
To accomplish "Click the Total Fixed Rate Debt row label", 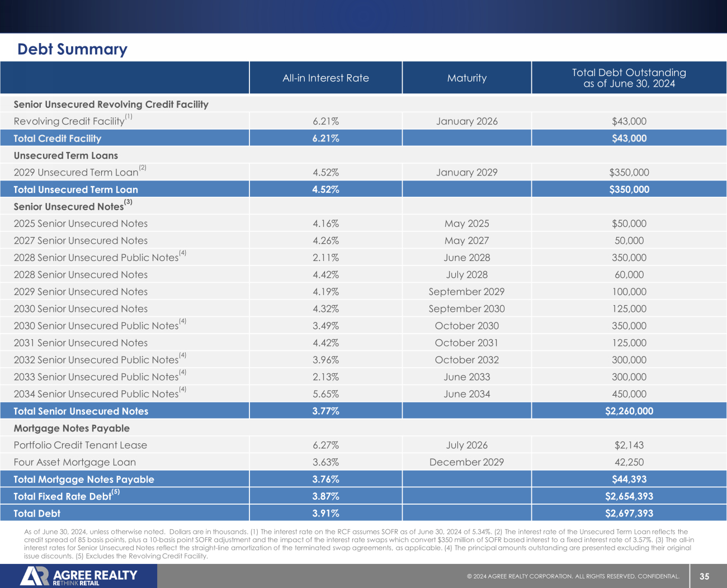I will point(62,496).
